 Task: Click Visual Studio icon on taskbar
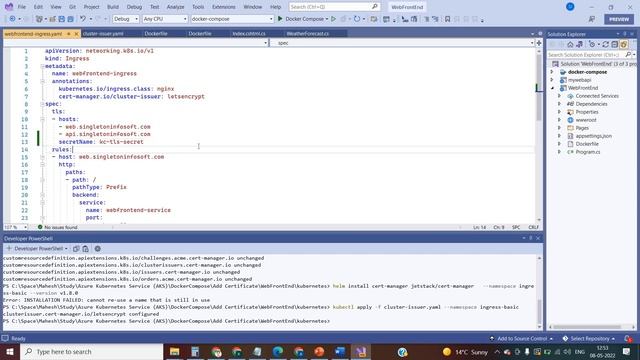[x=361, y=351]
